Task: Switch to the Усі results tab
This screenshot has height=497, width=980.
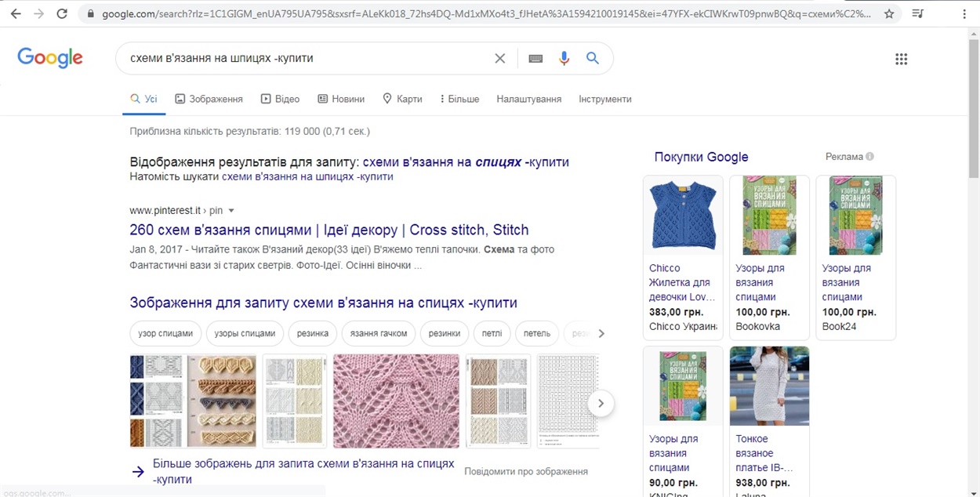Action: (x=143, y=100)
